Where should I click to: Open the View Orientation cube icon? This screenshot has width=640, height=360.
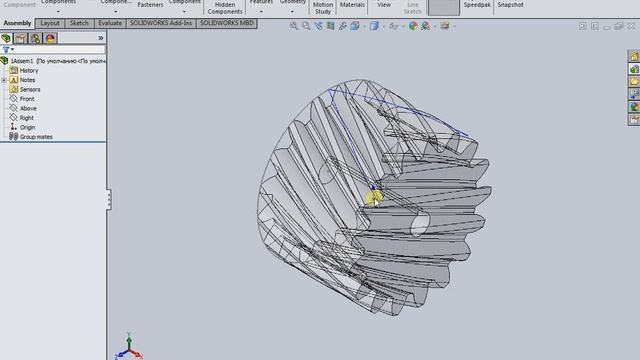[x=354, y=26]
